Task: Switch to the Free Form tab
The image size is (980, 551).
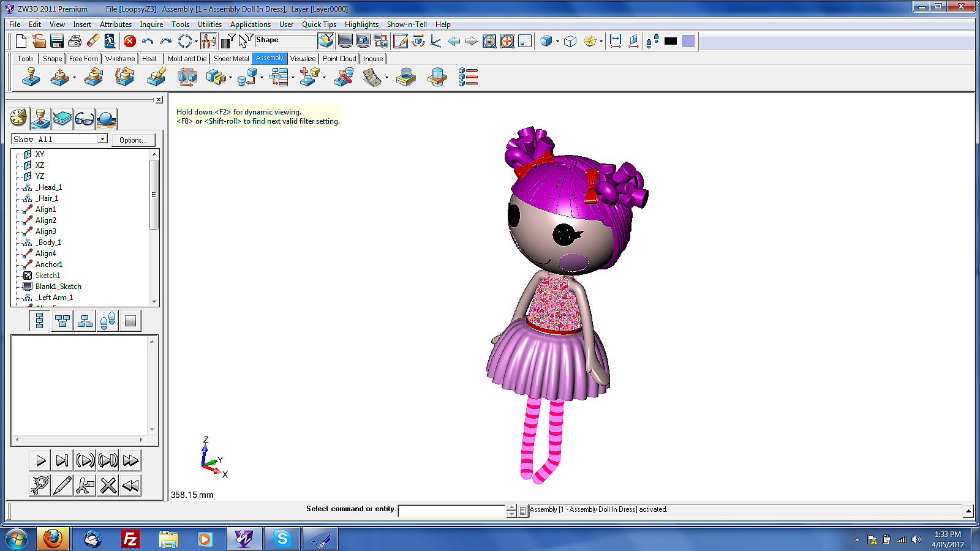Action: pos(84,59)
